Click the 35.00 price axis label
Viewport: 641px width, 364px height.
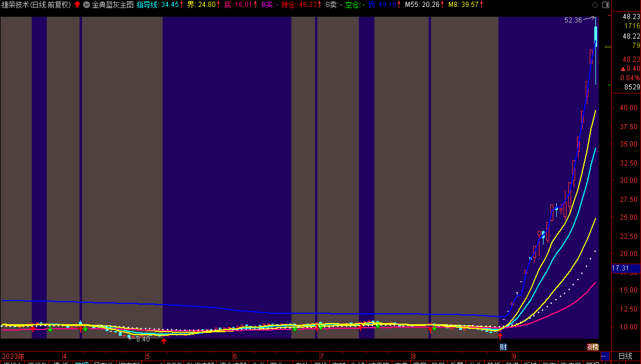(x=629, y=144)
